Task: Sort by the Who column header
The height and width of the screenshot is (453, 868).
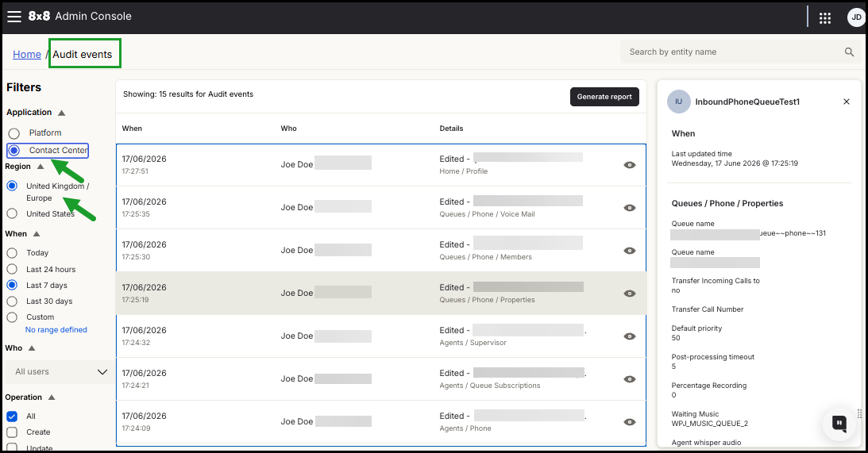Action: (x=288, y=129)
